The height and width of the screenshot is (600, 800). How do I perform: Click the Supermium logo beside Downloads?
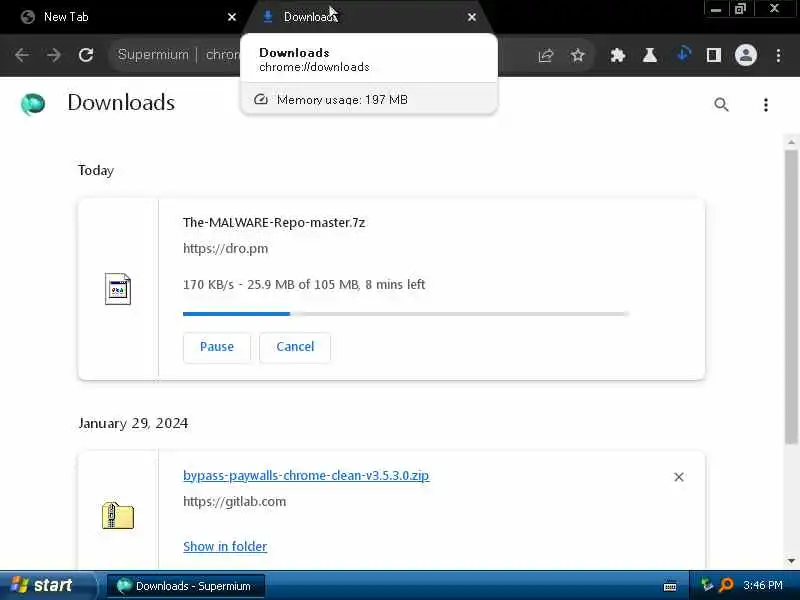pos(33,104)
